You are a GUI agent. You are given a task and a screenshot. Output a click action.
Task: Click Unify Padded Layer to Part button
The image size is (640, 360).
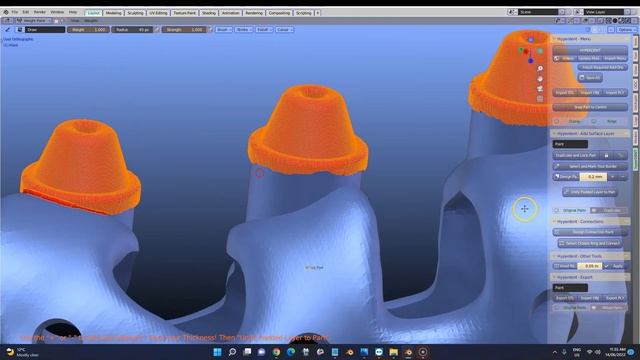(590, 192)
